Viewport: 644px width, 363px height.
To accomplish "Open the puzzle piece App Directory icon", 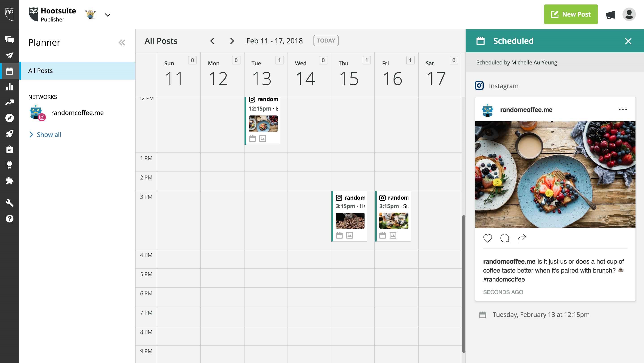I will pos(9,181).
